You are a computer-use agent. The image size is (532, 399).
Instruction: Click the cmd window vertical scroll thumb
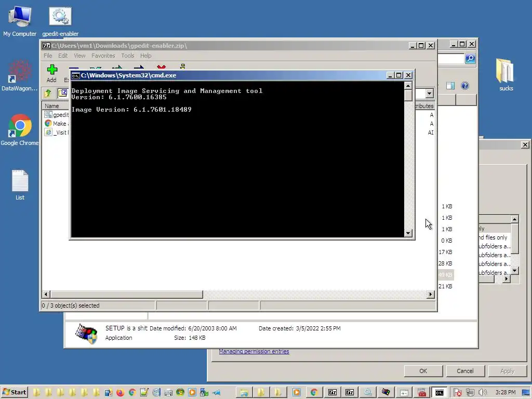point(408,96)
